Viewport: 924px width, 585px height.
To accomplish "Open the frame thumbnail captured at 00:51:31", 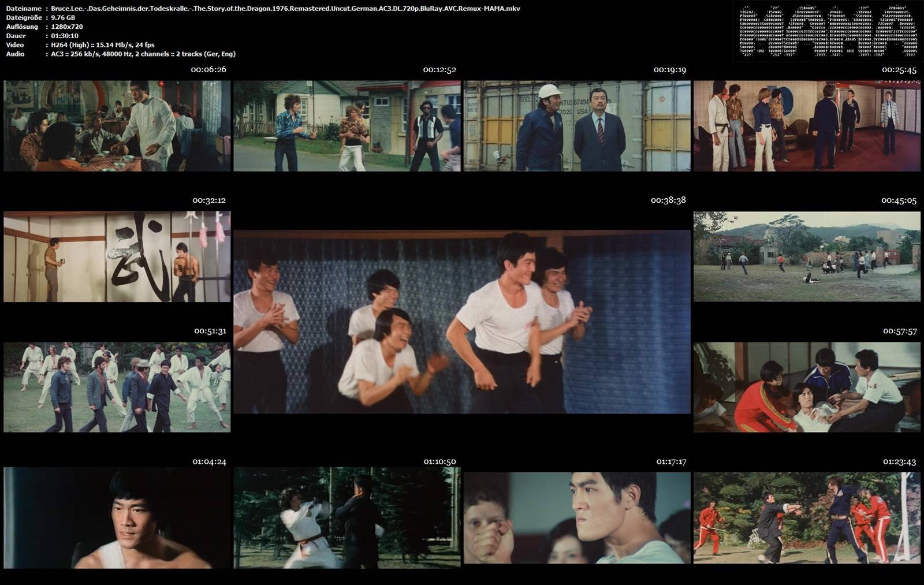I will 117,387.
